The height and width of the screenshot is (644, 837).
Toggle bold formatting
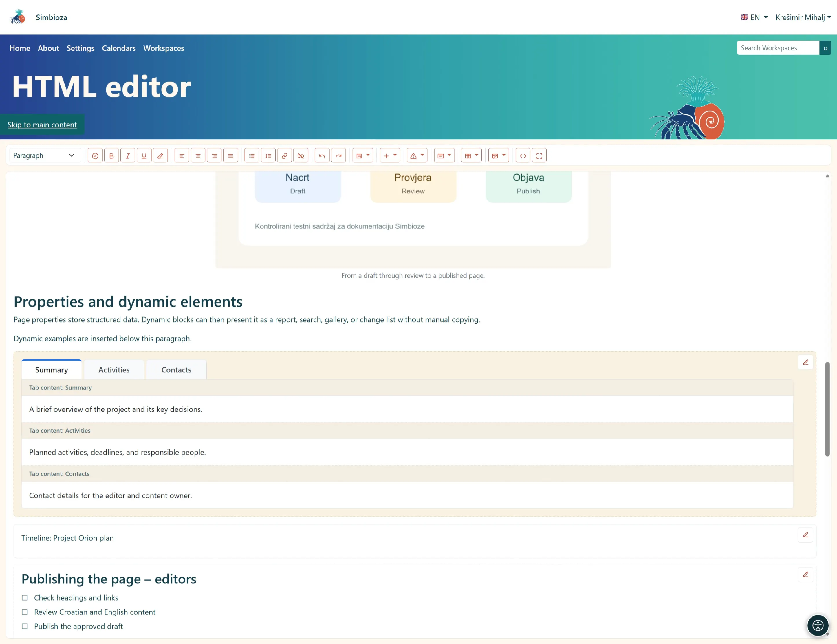point(111,155)
